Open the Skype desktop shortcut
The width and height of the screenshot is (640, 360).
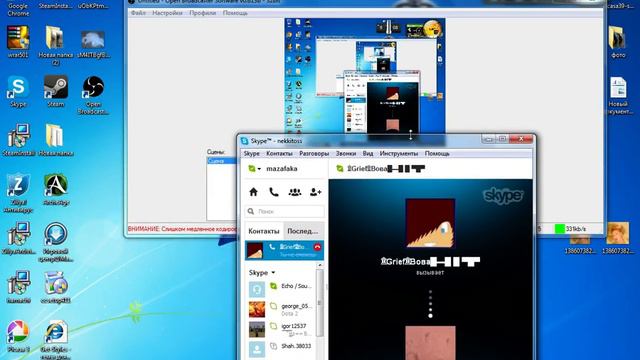coord(18,91)
